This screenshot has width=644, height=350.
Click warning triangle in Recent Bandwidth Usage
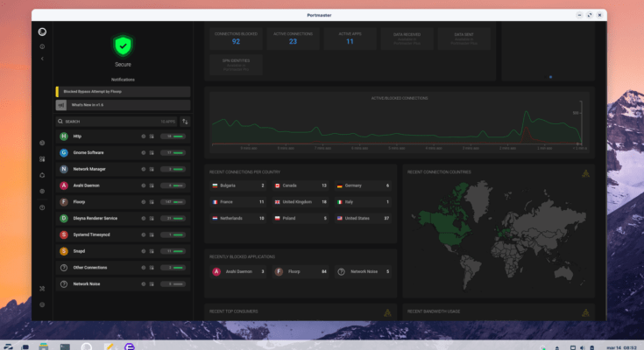tap(584, 311)
